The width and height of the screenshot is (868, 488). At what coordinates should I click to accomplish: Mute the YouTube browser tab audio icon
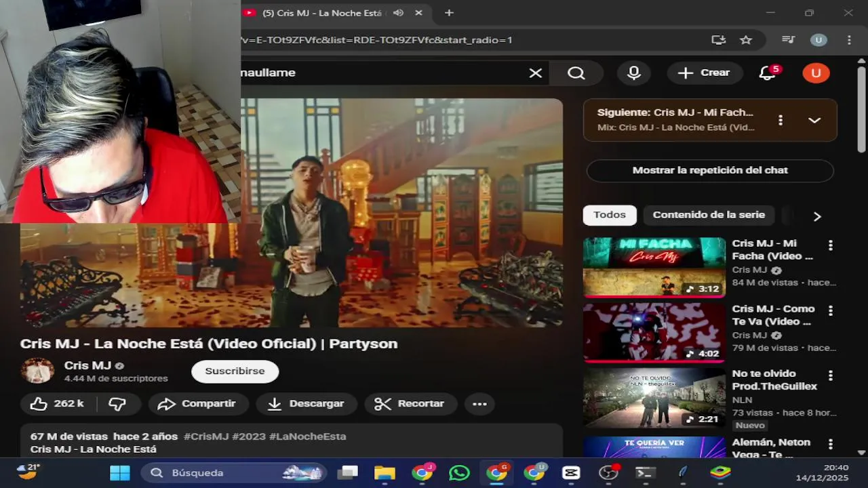click(x=398, y=13)
